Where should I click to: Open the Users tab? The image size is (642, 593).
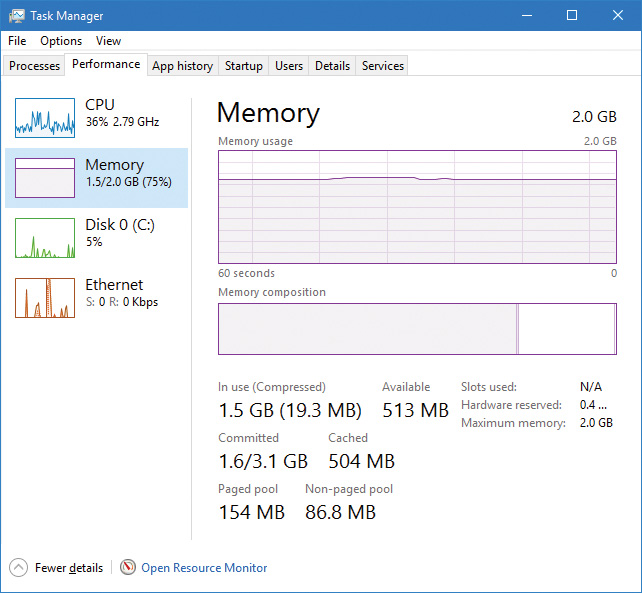289,66
